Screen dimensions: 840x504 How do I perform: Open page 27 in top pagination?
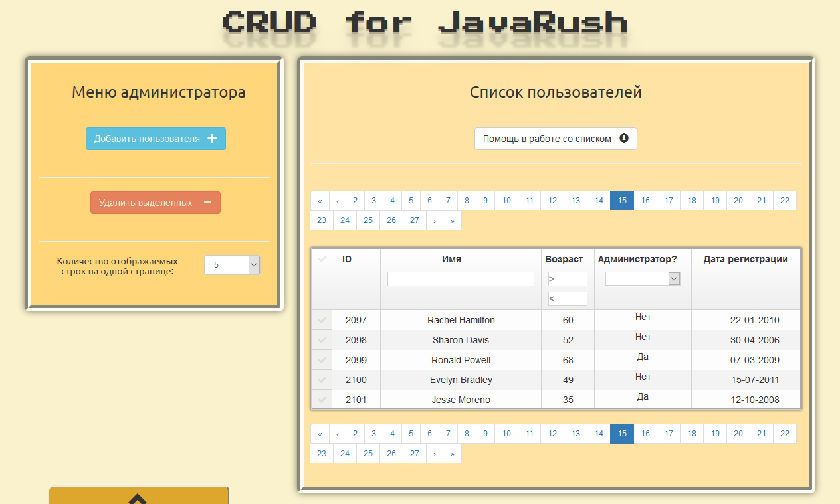point(415,220)
